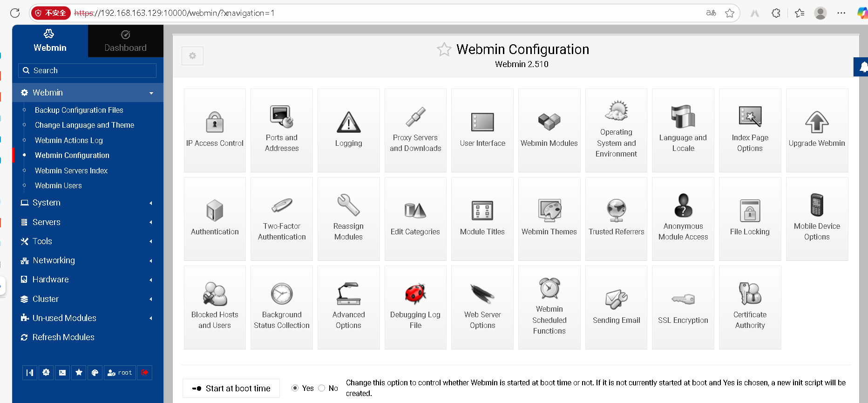Select Yes for start at boot
Screen dimensions: 868x403
pyautogui.click(x=295, y=388)
